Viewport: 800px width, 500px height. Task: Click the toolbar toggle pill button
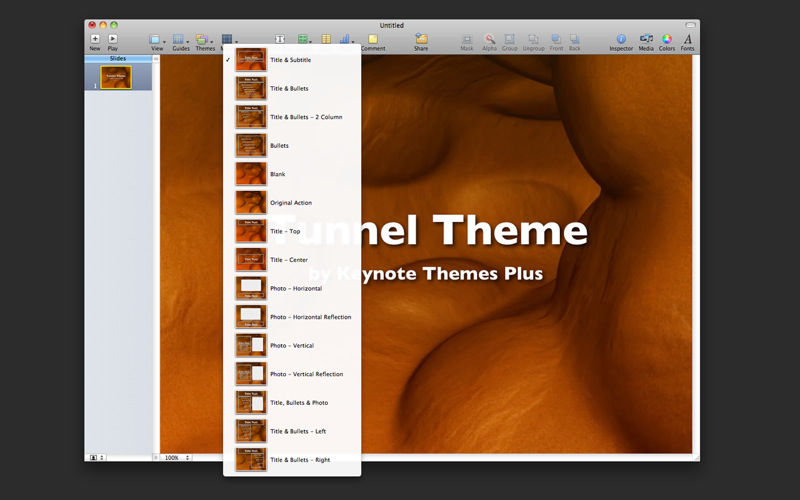pyautogui.click(x=690, y=25)
